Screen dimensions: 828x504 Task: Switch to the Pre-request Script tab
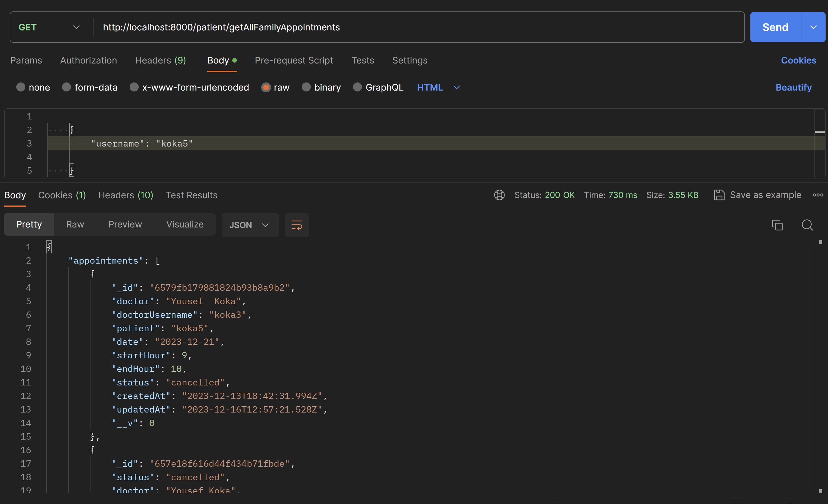coord(294,60)
